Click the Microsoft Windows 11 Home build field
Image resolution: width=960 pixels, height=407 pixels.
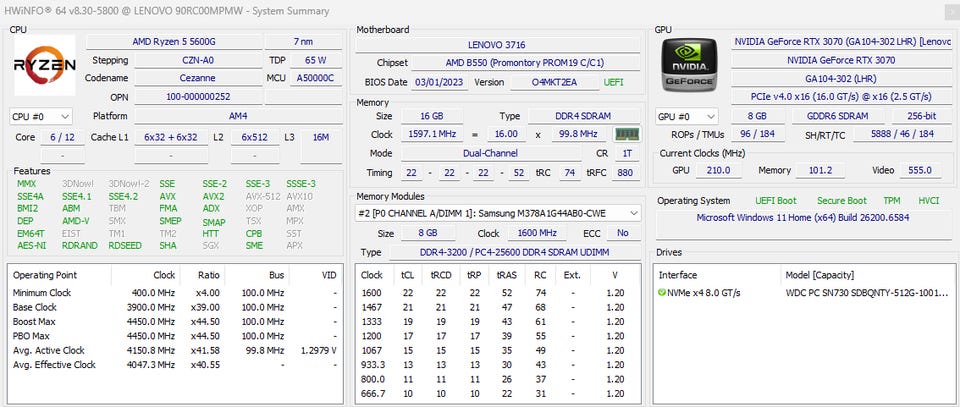point(805,218)
